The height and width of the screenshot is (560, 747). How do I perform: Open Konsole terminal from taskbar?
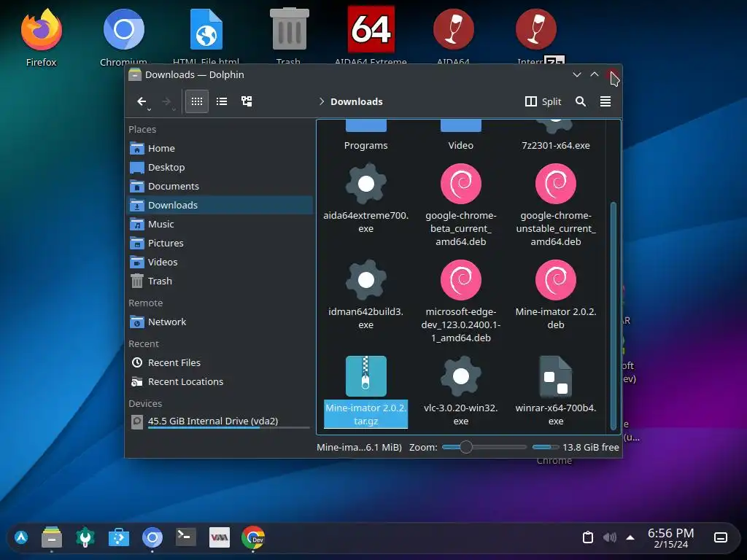click(186, 537)
